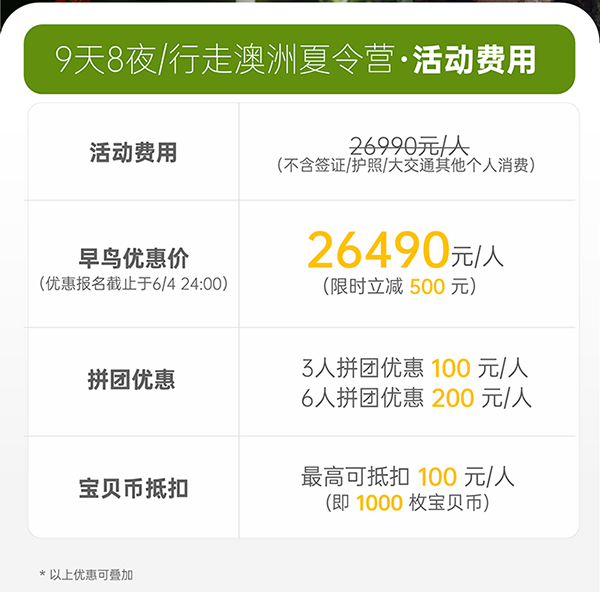The width and height of the screenshot is (600, 592).
Task: Click the 3人拼团优惠 100 元/人 line
Action: pos(415,368)
